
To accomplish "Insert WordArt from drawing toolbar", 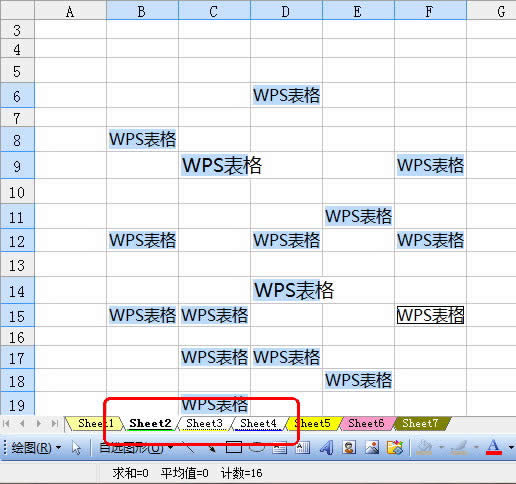I will (326, 448).
